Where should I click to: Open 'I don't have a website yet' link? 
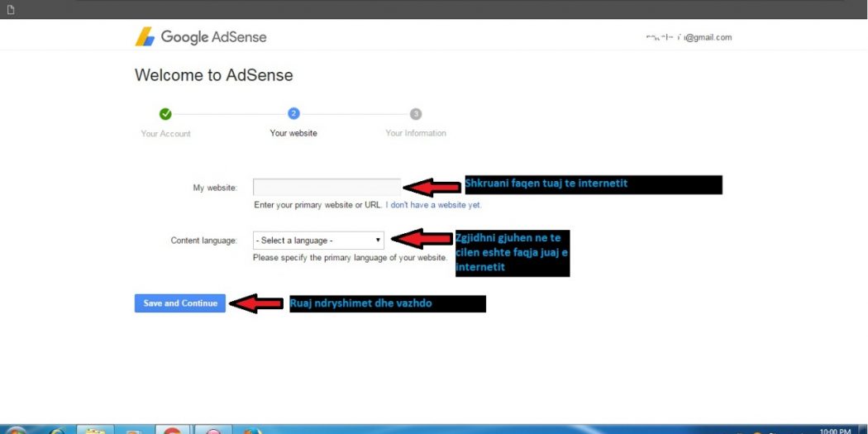tap(433, 205)
